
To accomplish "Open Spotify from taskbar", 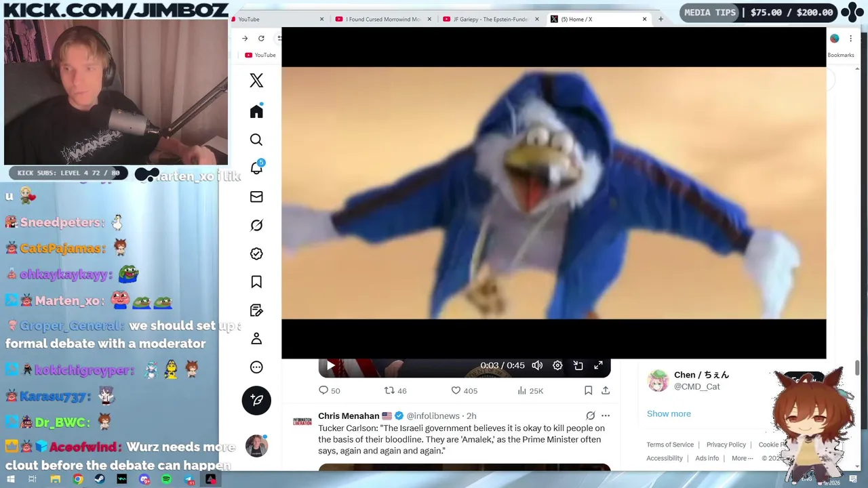I will (167, 479).
